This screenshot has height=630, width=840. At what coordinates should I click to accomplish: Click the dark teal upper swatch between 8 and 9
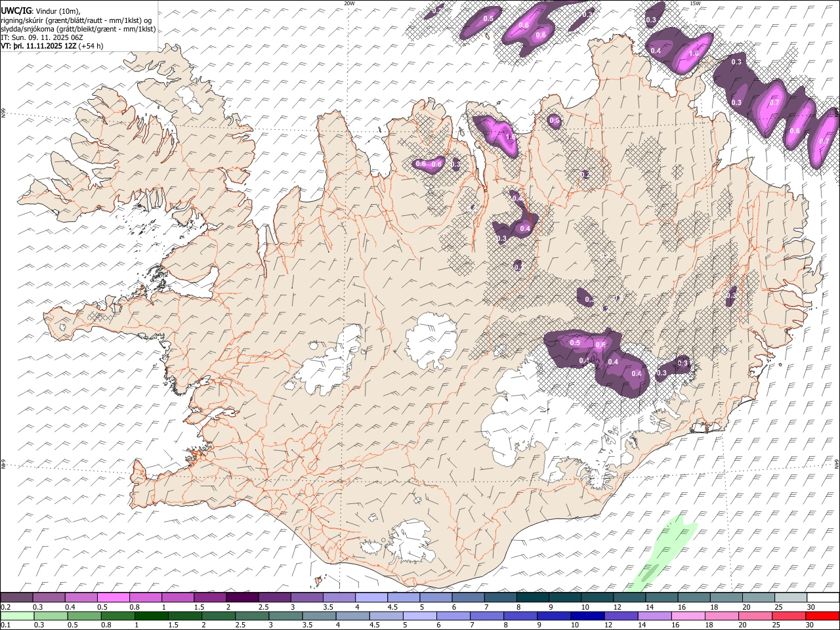point(532,597)
